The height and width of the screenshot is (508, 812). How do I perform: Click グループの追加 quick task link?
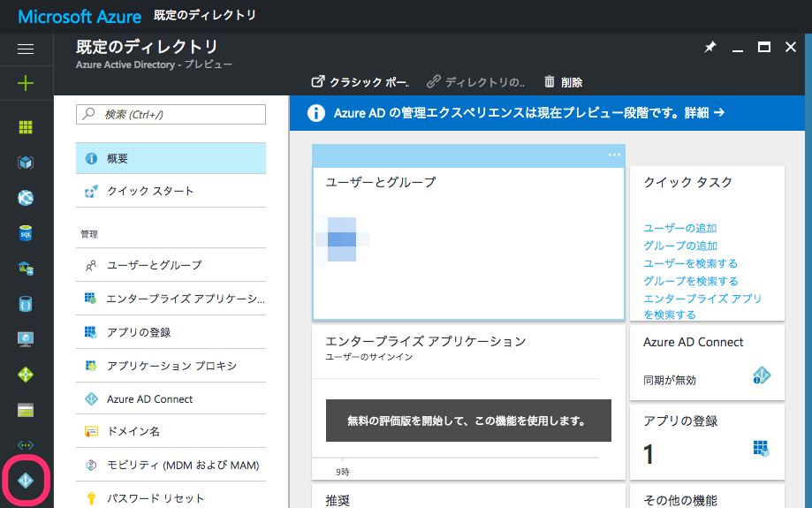tap(680, 246)
